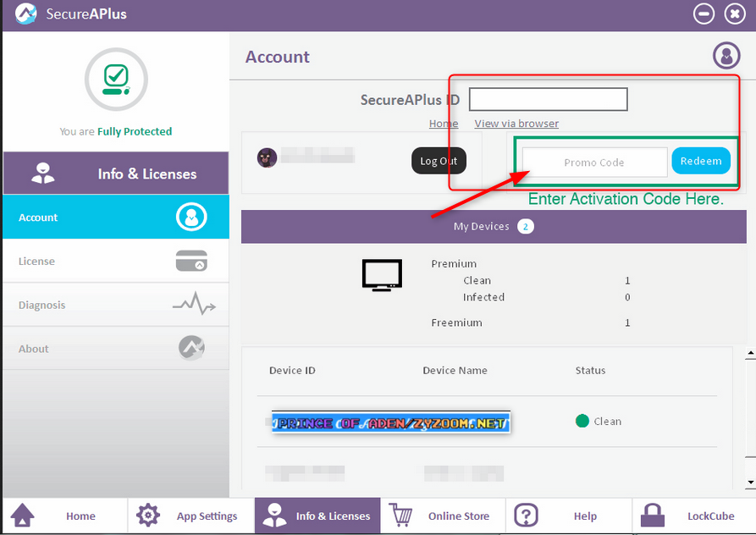Click the Diagnosis pulse icon
This screenshot has height=535, width=756.
pyautogui.click(x=194, y=304)
